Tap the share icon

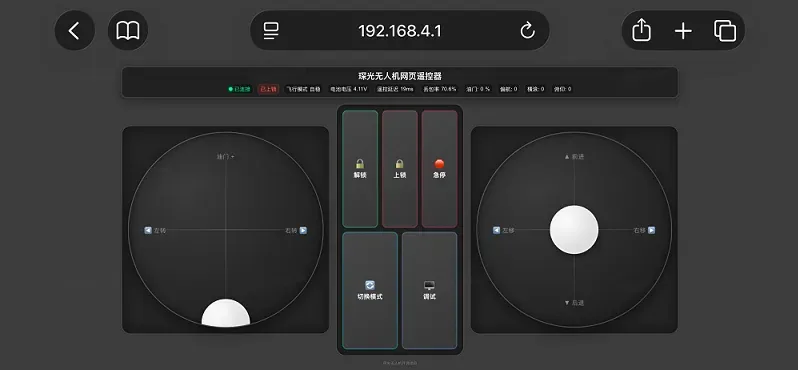click(641, 31)
